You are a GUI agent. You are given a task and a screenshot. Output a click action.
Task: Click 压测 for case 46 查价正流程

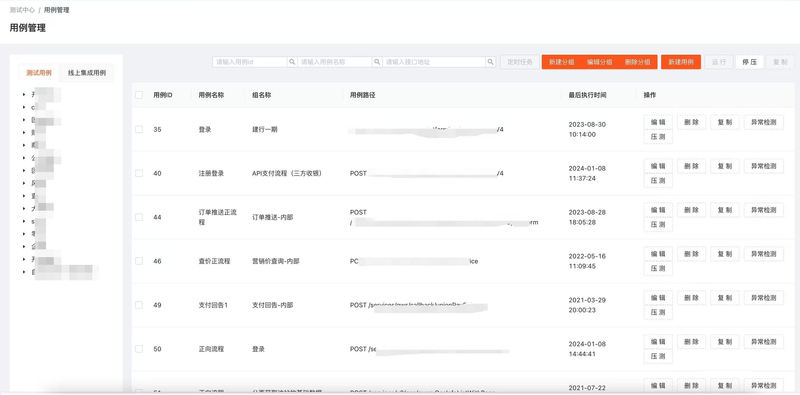(658, 268)
